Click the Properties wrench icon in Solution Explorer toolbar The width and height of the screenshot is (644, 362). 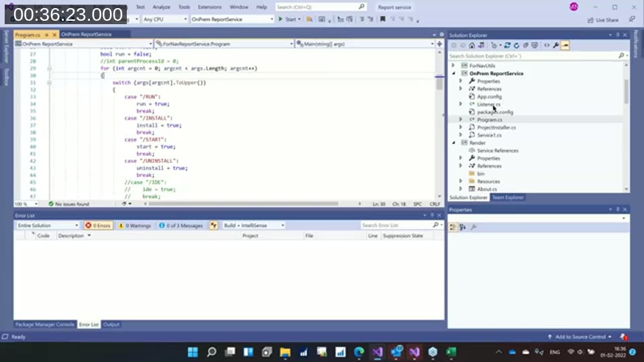(555, 46)
